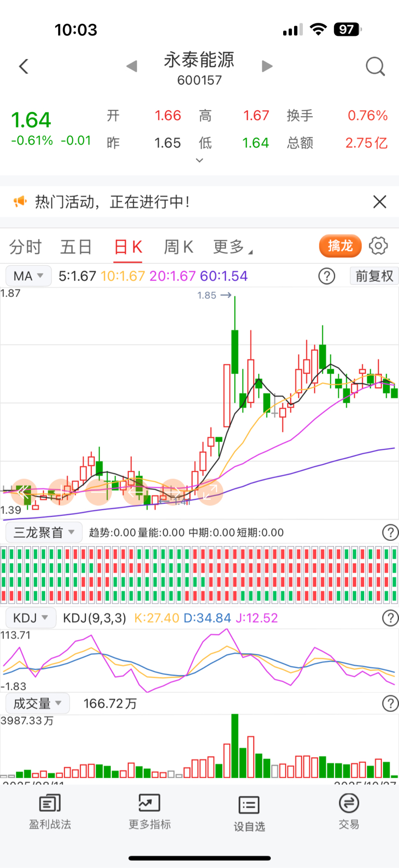Open the 成交量 indicator dropdown
This screenshot has height=868, width=399.
(37, 704)
